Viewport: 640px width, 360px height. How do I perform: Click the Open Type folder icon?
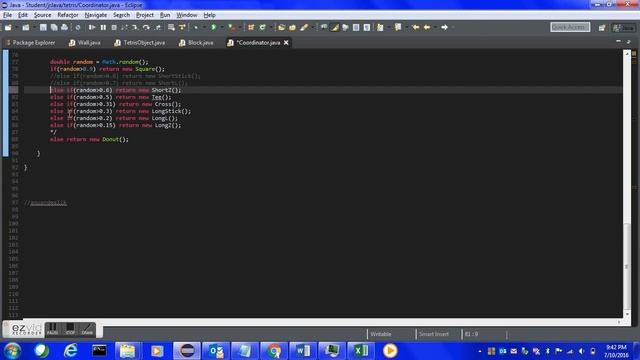click(281, 27)
